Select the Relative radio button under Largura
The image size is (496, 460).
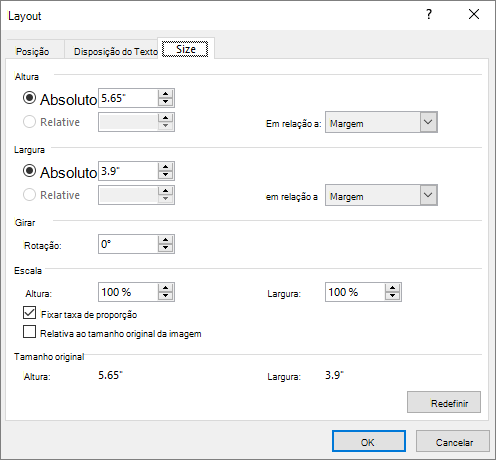pyautogui.click(x=29, y=195)
